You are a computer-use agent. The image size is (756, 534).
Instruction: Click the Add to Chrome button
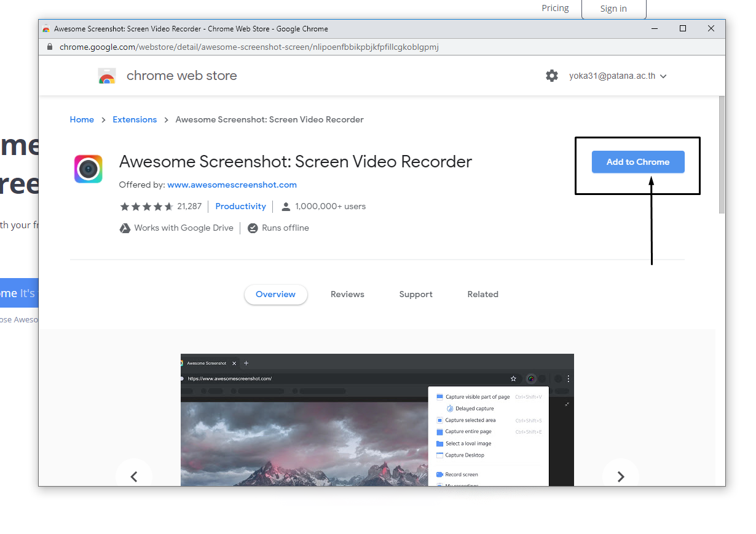(638, 162)
